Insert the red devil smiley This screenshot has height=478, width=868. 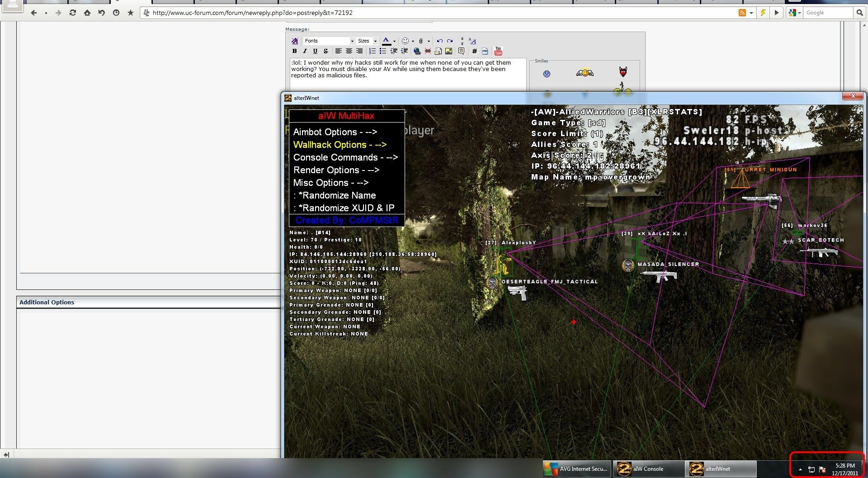[x=623, y=72]
